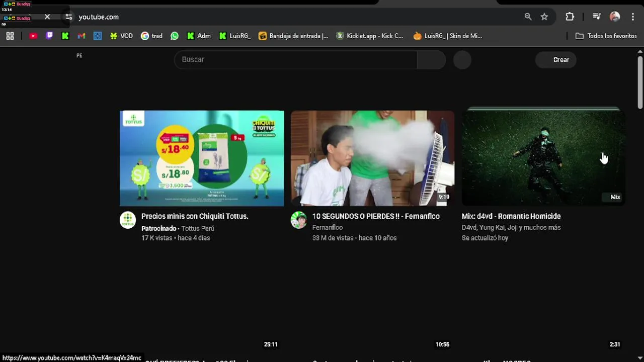Open the Tottus ad thumbnail

[x=202, y=158]
